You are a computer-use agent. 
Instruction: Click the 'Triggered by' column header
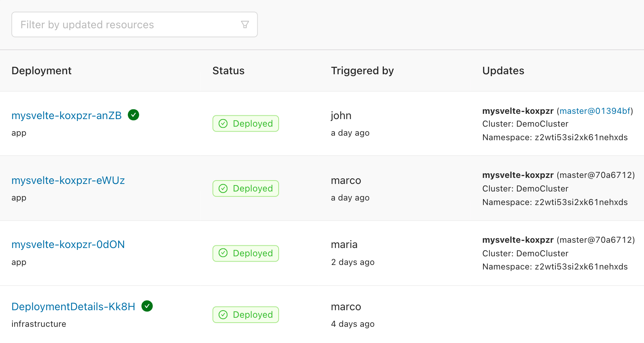click(362, 70)
